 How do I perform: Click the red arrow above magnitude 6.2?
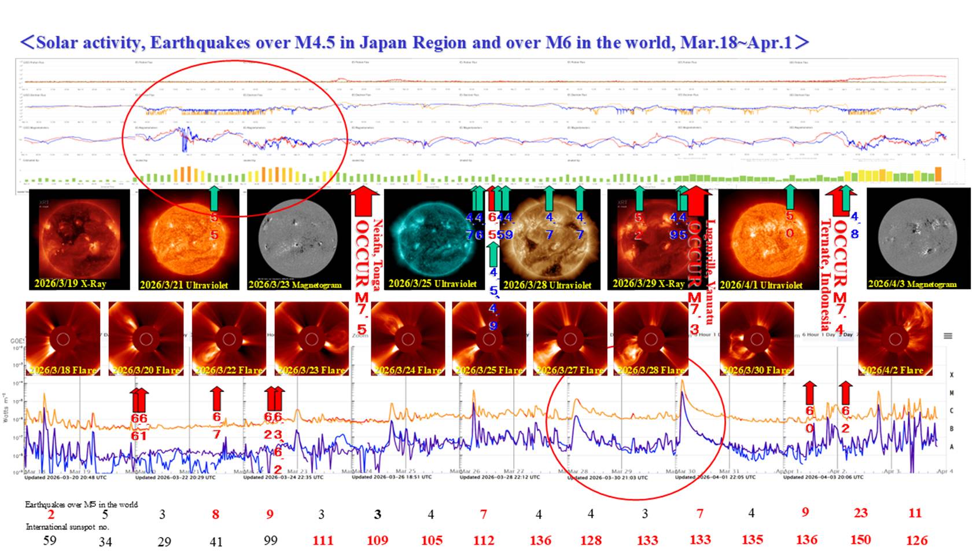click(x=845, y=392)
